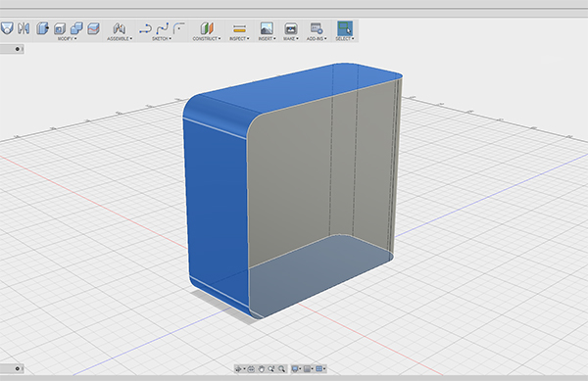Select the Make 3D print icon
Image resolution: width=588 pixels, height=381 pixels.
[291, 28]
